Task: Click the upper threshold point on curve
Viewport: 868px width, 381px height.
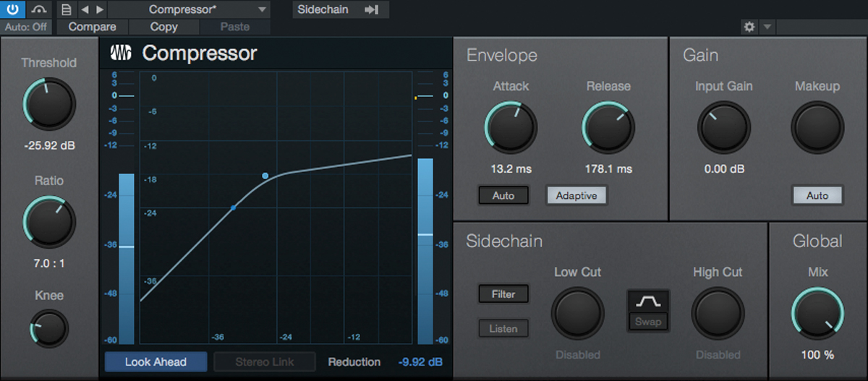Action: coord(265,176)
